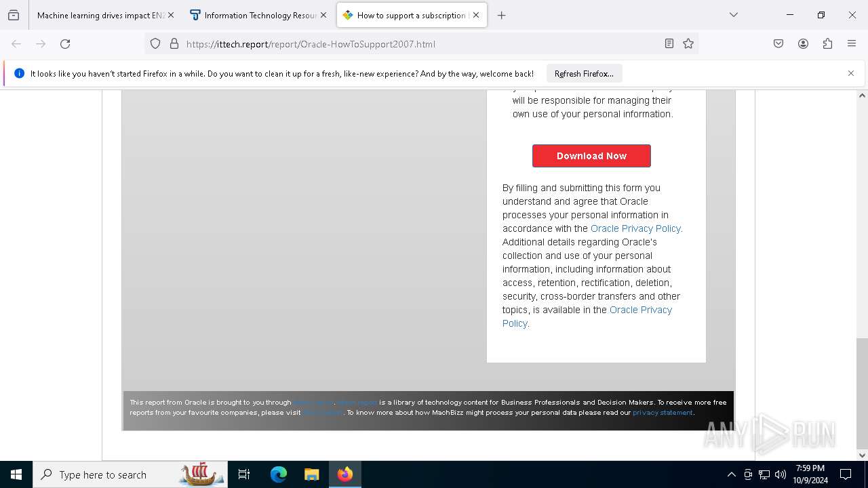Expand the list all tabs dropdown
This screenshot has width=868, height=488.
point(734,15)
